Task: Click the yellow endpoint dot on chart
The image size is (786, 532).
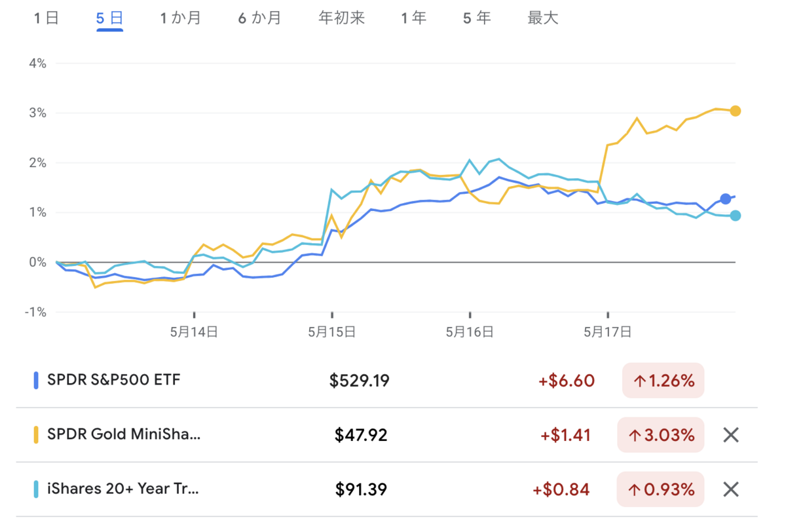Action: point(736,111)
